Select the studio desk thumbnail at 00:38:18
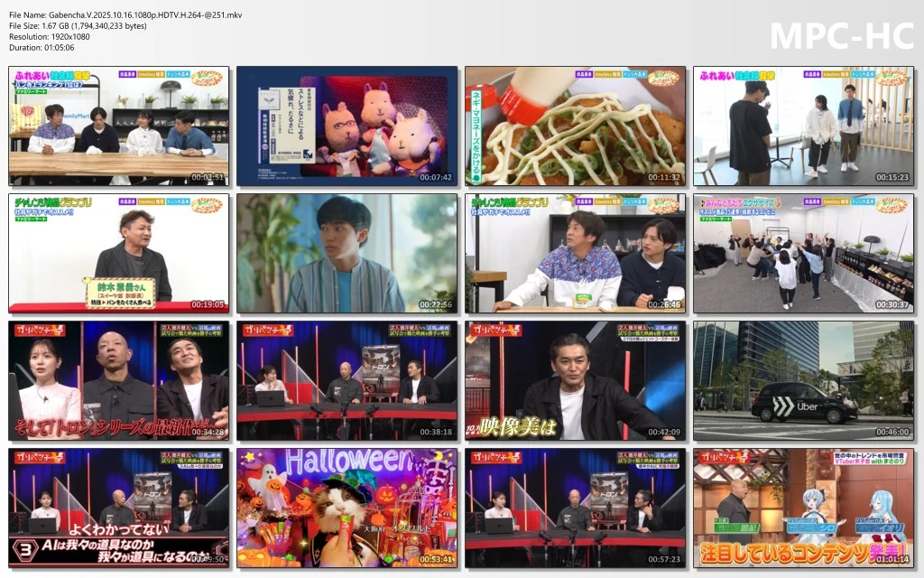The image size is (924, 578). (346, 380)
